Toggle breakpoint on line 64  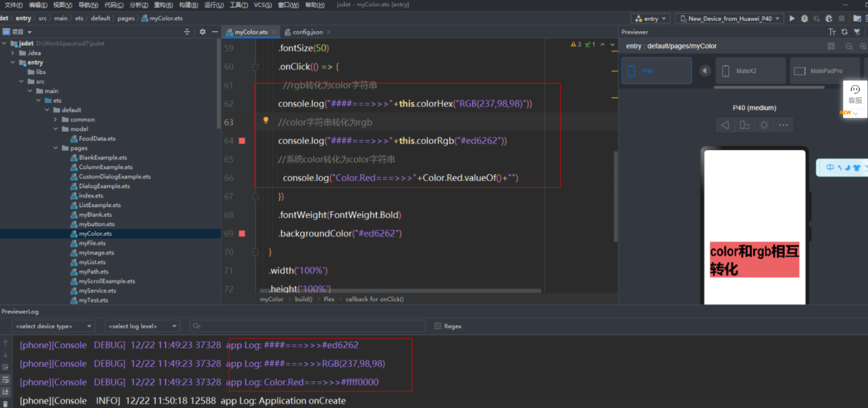[x=242, y=141]
